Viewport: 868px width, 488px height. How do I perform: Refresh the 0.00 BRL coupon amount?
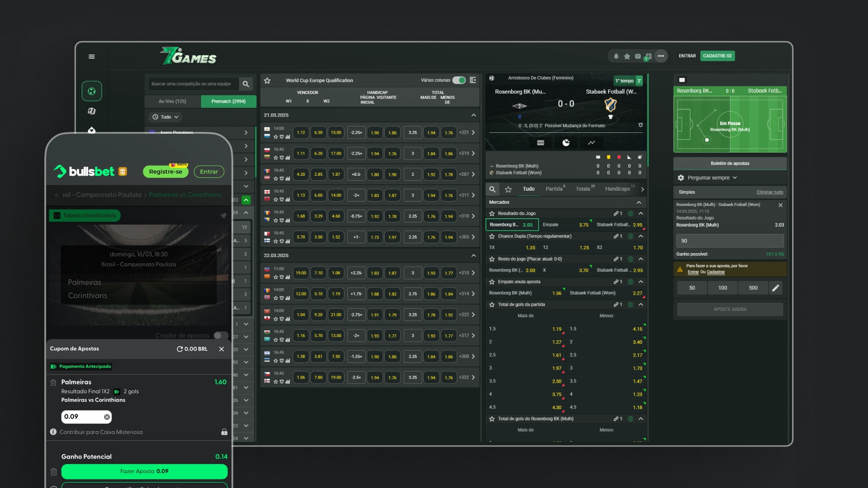coord(179,349)
